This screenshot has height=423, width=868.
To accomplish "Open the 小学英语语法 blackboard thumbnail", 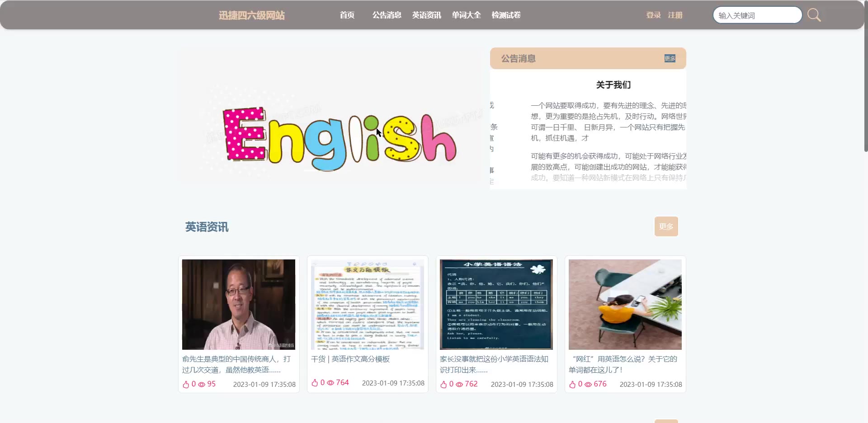I will tap(496, 305).
